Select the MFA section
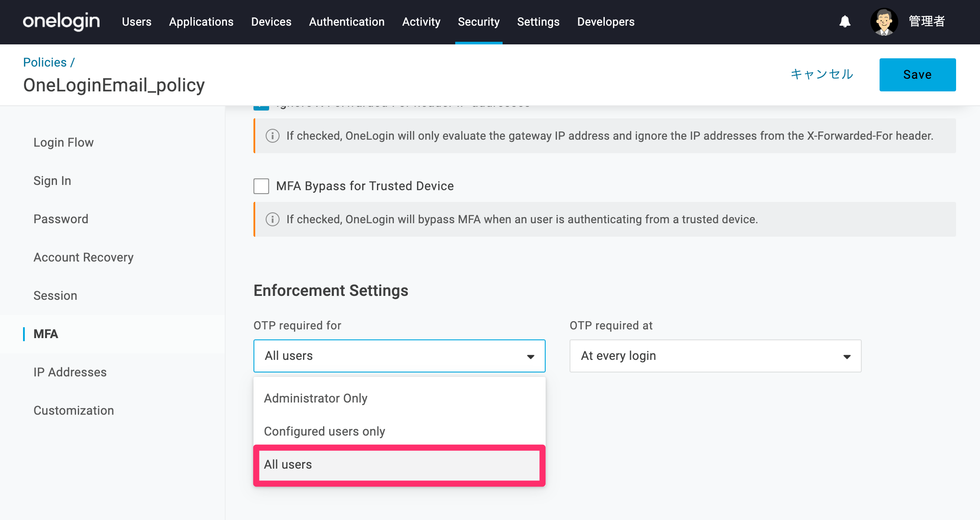The width and height of the screenshot is (980, 520). pos(46,334)
